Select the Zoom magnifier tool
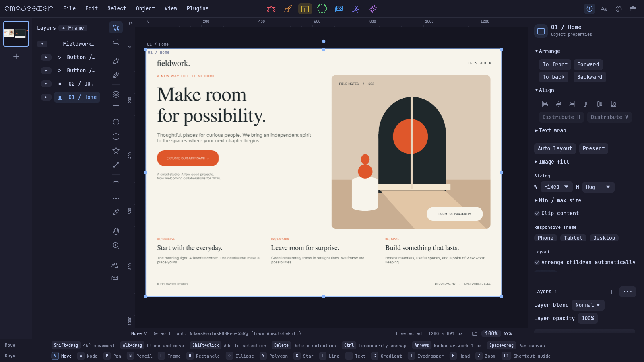 (116, 245)
